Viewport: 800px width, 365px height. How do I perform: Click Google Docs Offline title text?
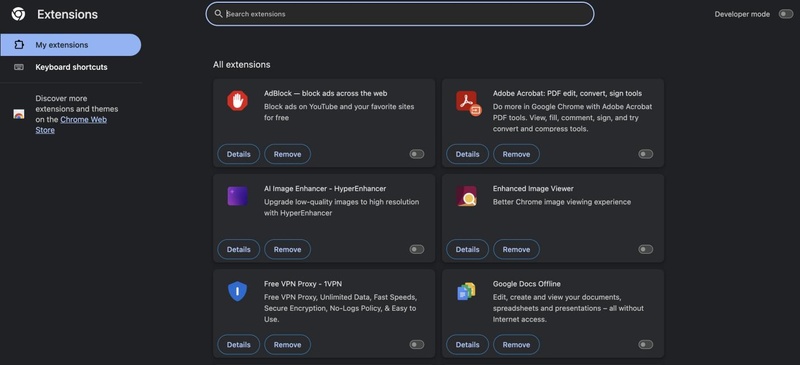[527, 284]
